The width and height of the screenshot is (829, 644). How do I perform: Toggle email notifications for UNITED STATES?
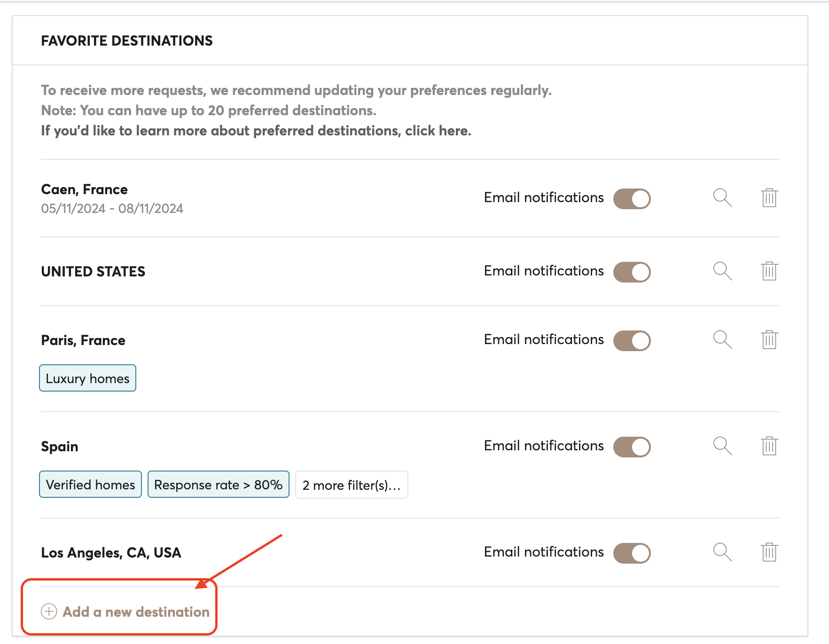[x=632, y=272]
